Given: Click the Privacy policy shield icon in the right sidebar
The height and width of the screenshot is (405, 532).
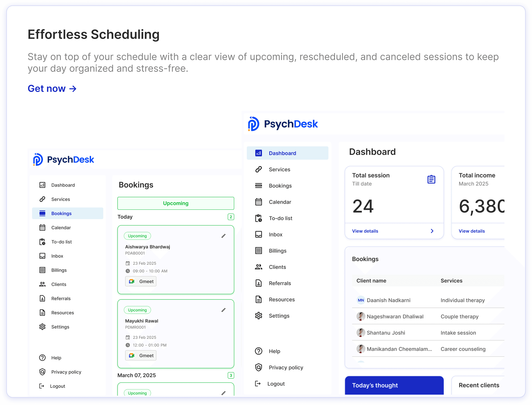Looking at the screenshot, I should click(x=258, y=367).
